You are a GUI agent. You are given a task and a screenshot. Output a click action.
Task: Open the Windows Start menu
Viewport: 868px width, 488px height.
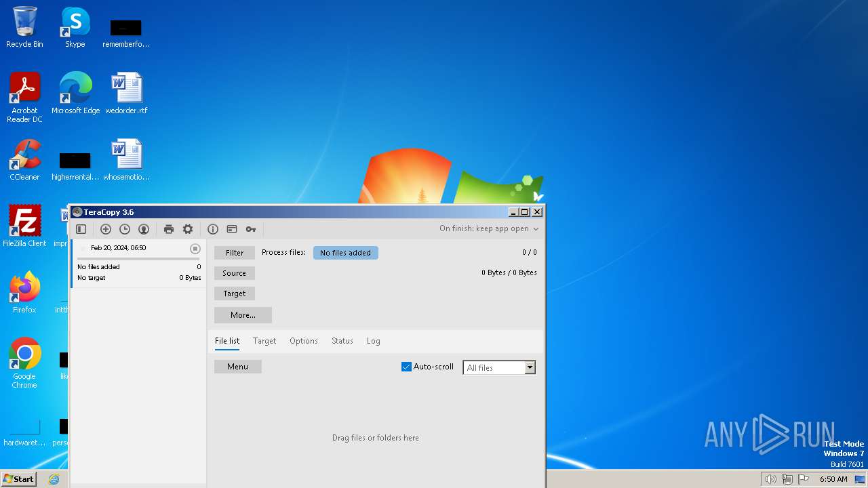coord(19,479)
